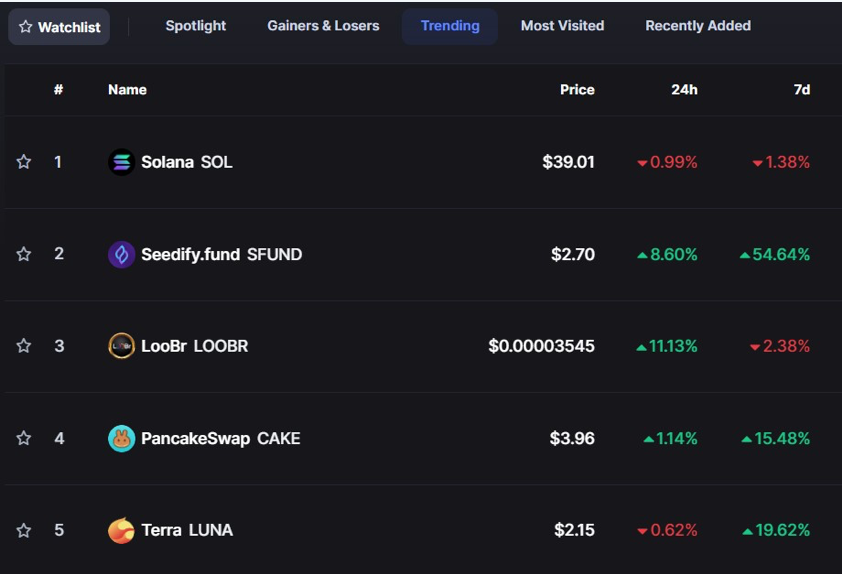Click the PancakeSwap bunny logo icon

click(x=121, y=438)
